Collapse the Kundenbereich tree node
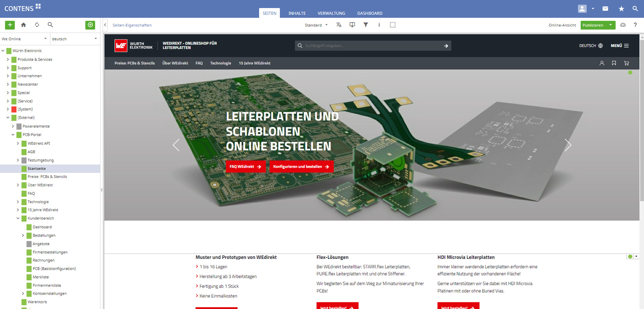This screenshot has width=644, height=309. pos(18,218)
